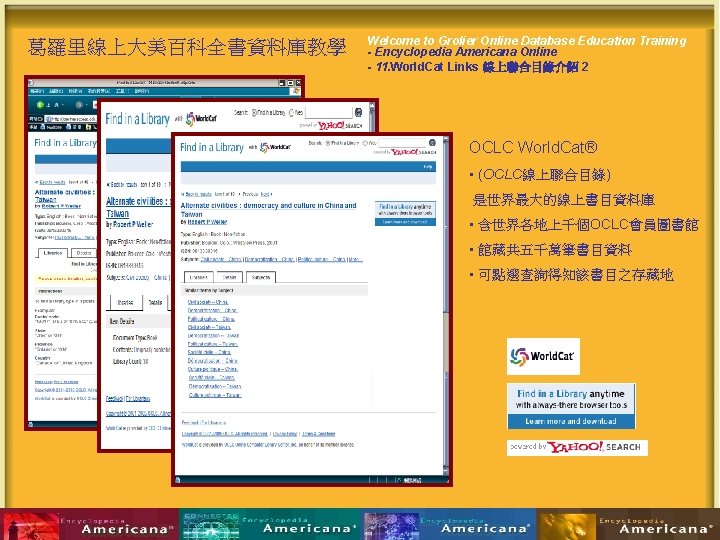Click 'Encyclopedia Americana Online' subtitle text
Image resolution: width=720 pixels, height=540 pixels.
coord(466,52)
